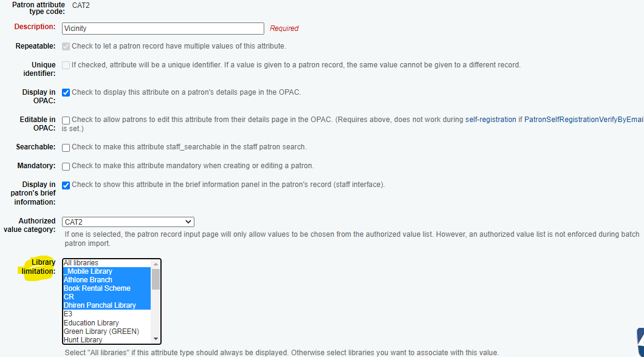This screenshot has width=644, height=357.
Task: Click the Description text field containing Vicinity
Action: (163, 29)
